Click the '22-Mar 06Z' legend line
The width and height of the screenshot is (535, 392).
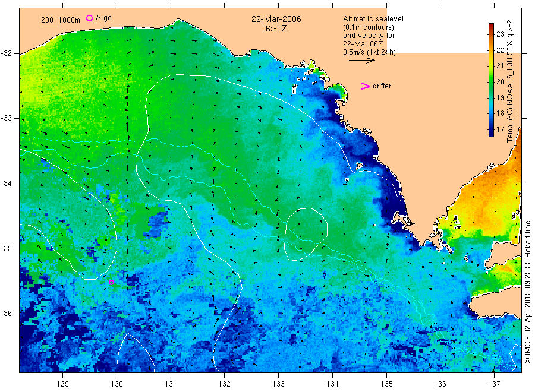point(363,44)
